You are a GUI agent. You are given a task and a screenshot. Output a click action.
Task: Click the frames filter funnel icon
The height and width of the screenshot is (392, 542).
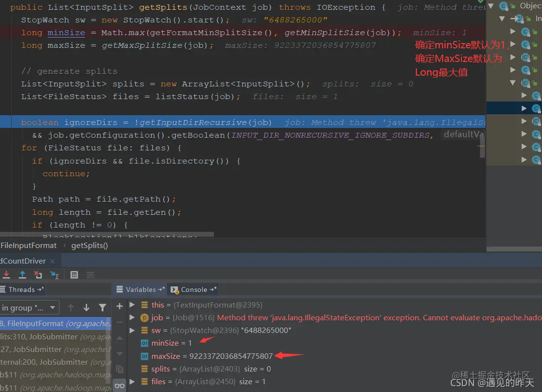pos(103,308)
